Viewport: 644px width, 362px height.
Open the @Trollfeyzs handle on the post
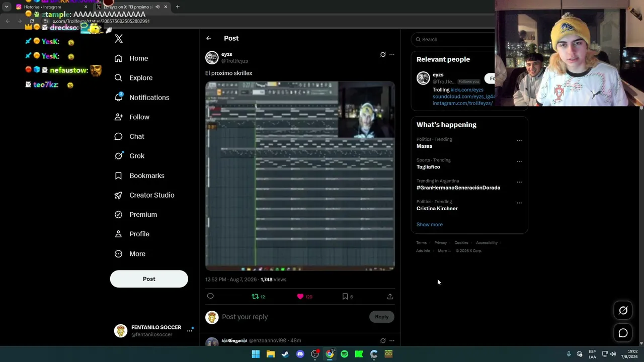point(234,61)
